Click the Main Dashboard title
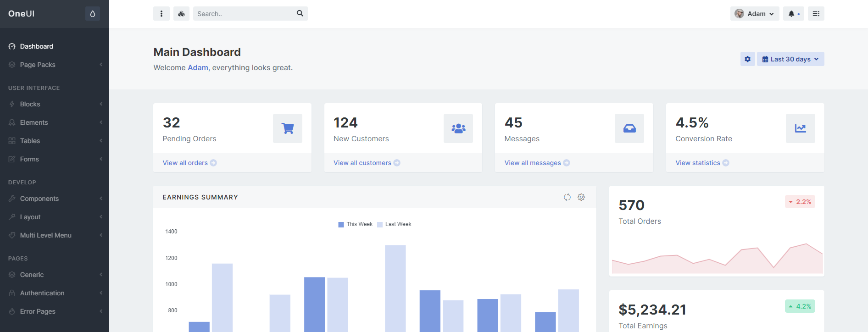 pyautogui.click(x=197, y=52)
